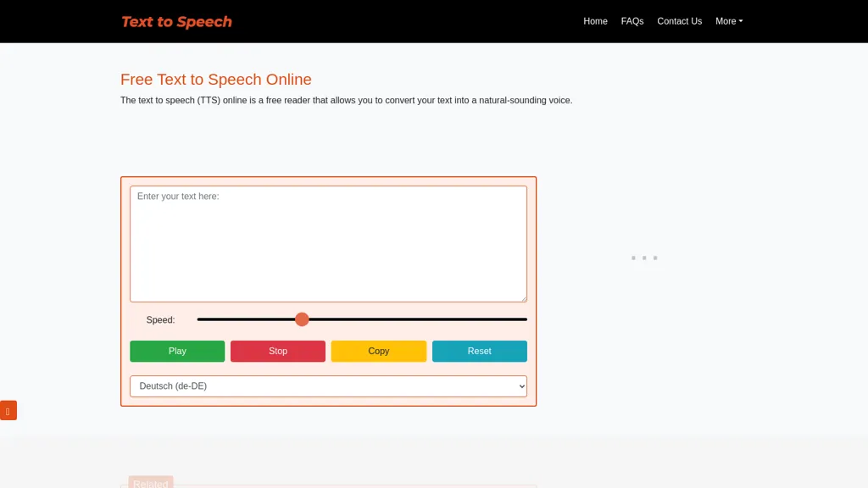Expand the More menu caret arrow

click(741, 21)
